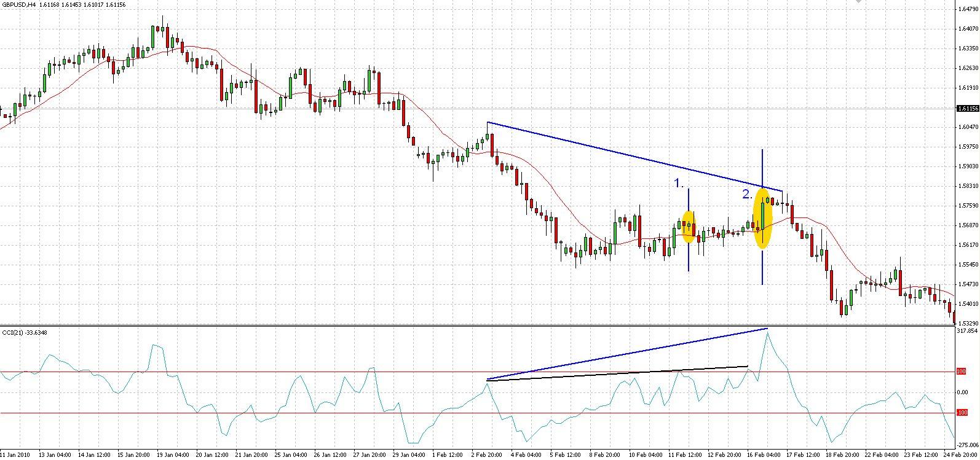980x460 pixels.
Task: Click the 1.54010 price axis label
Action: click(968, 304)
